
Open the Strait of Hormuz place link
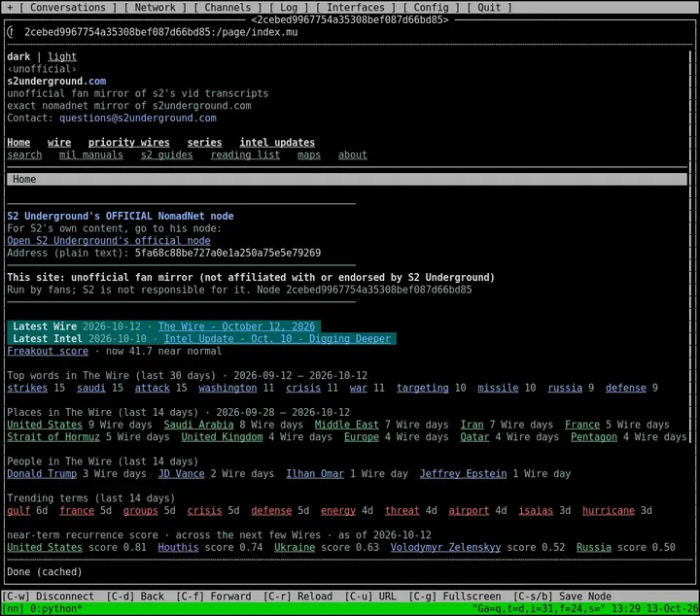point(53,437)
